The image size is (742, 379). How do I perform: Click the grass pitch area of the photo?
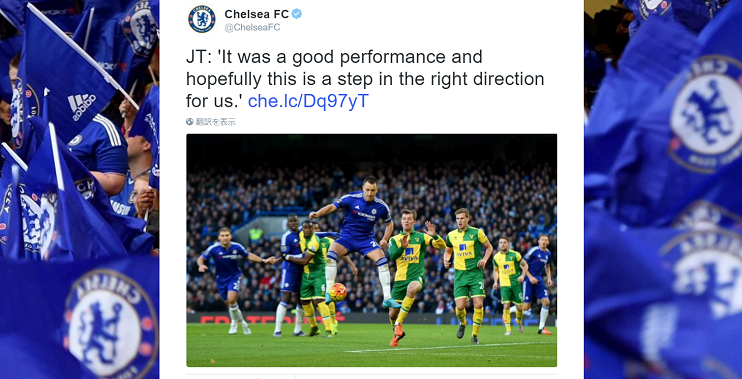click(x=371, y=345)
